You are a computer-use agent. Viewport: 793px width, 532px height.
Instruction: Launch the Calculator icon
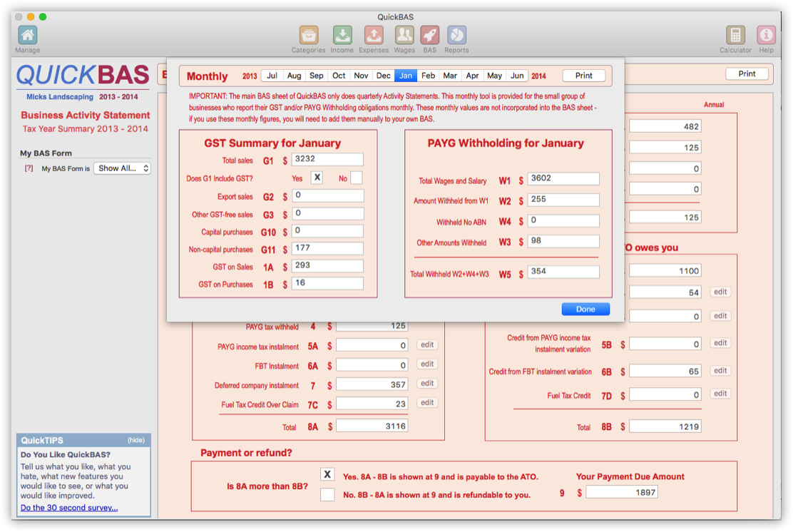(x=735, y=35)
